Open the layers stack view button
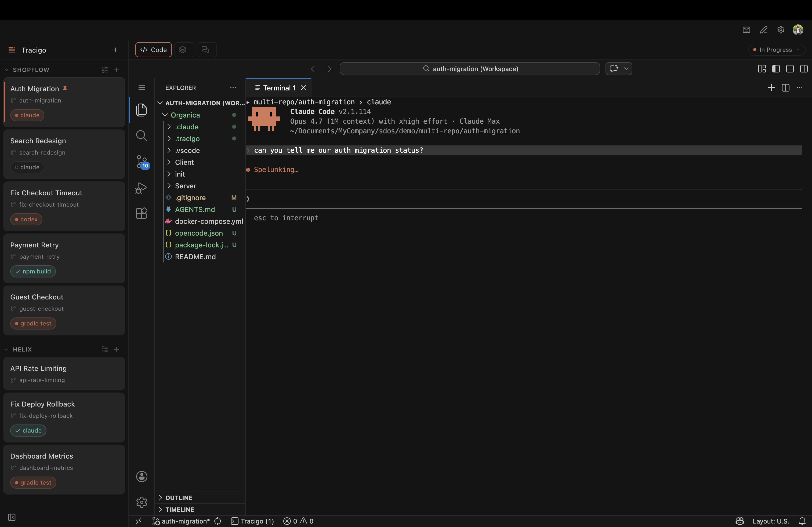Image resolution: width=812 pixels, height=527 pixels. [x=184, y=50]
